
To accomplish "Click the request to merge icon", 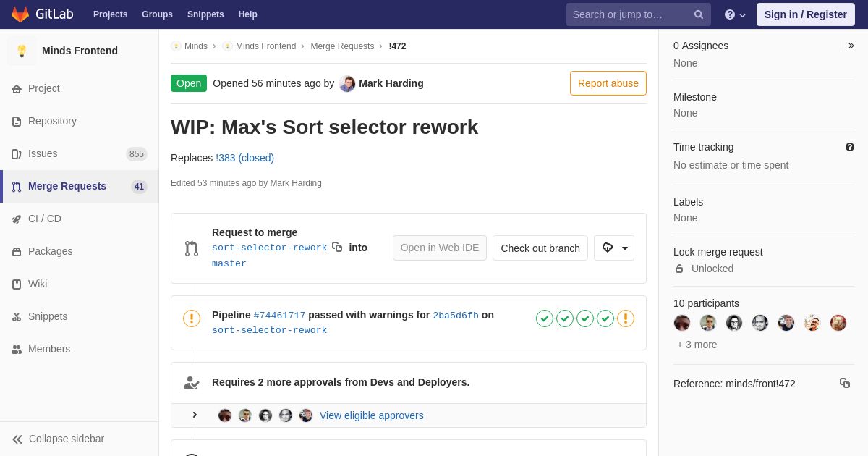I will (x=192, y=248).
